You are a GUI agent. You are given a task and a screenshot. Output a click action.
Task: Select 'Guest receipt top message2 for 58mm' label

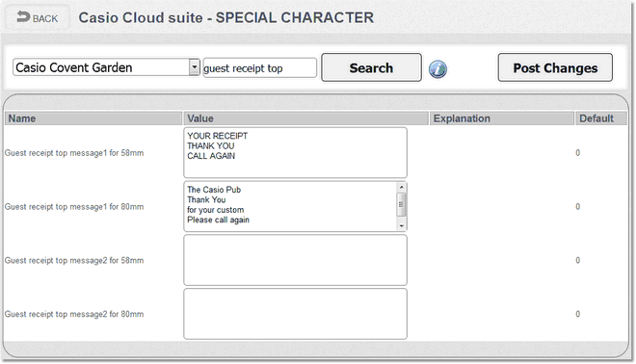[74, 260]
